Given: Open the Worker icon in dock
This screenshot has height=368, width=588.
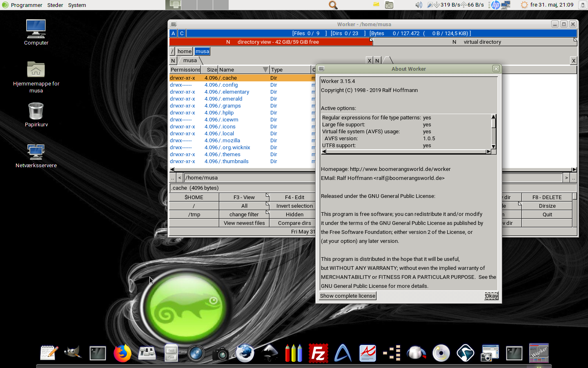Looking at the screenshot, I should point(539,353).
